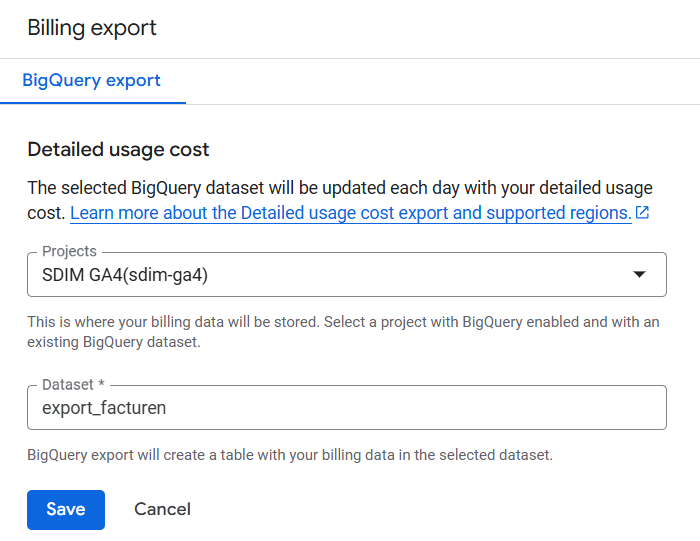Click the Dataset field label
This screenshot has width=700, height=541.
(x=68, y=385)
